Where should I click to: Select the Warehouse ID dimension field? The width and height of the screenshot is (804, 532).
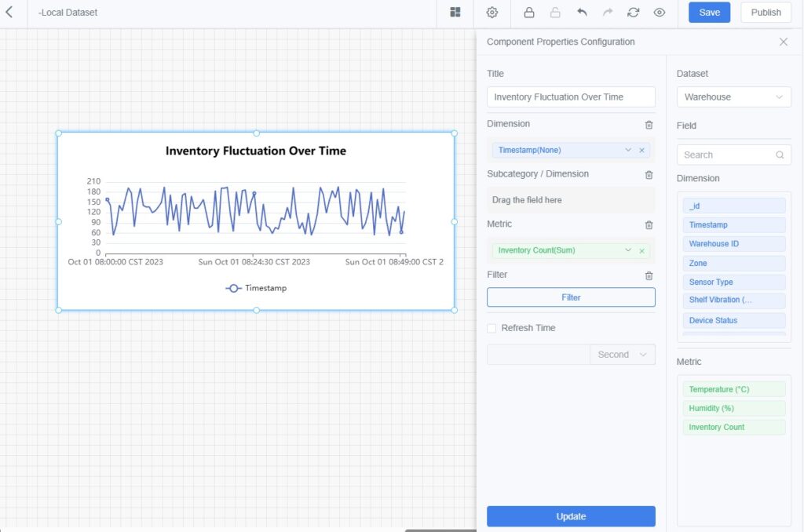[733, 244]
